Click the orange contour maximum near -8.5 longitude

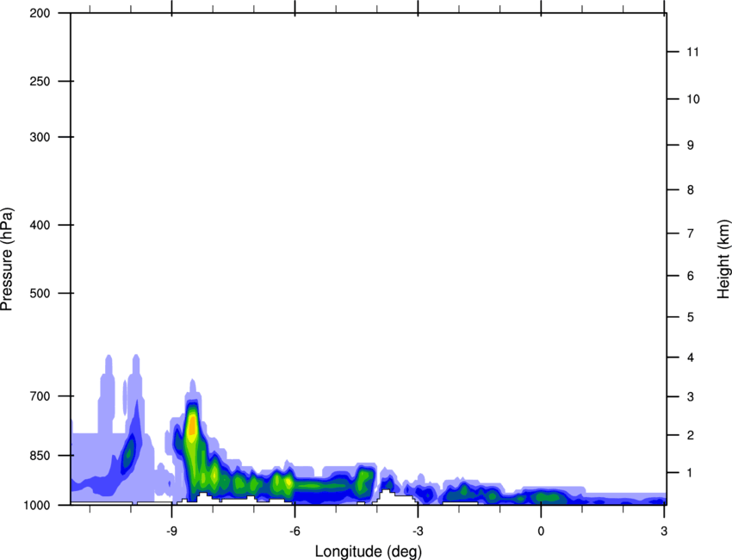click(x=191, y=424)
